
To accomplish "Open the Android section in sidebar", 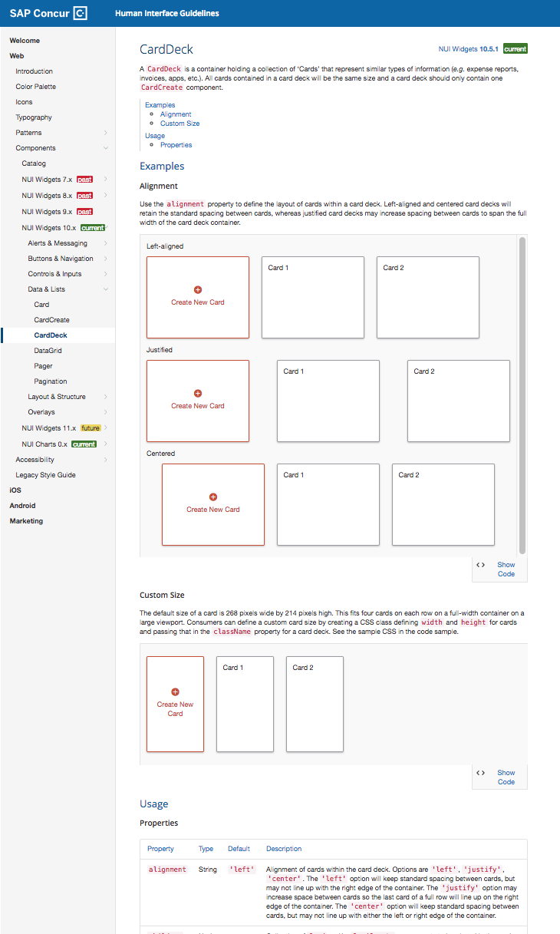I will [22, 506].
